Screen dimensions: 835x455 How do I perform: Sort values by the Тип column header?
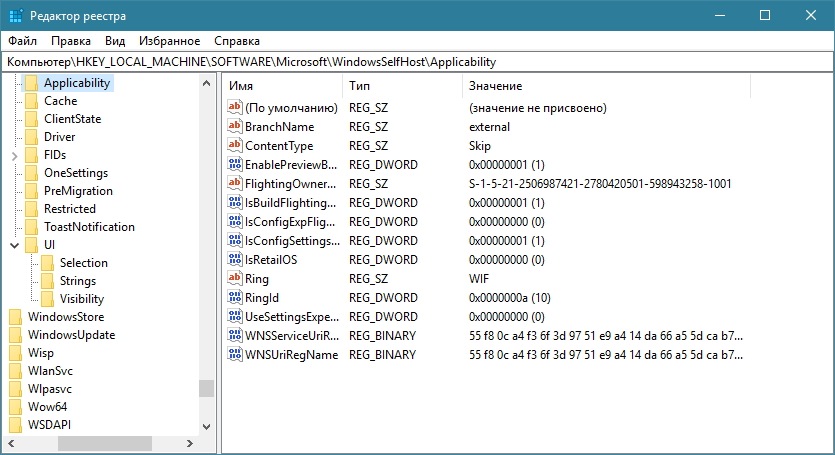402,86
